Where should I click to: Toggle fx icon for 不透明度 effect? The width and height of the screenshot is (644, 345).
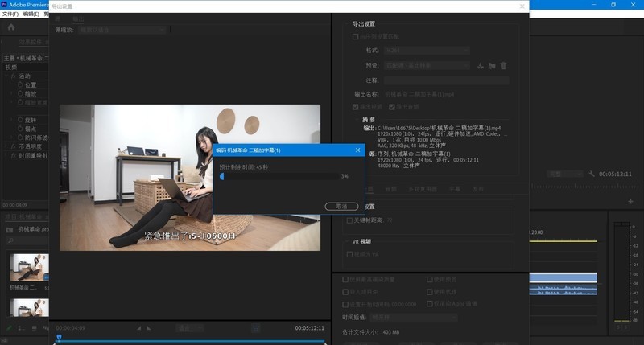(x=14, y=146)
